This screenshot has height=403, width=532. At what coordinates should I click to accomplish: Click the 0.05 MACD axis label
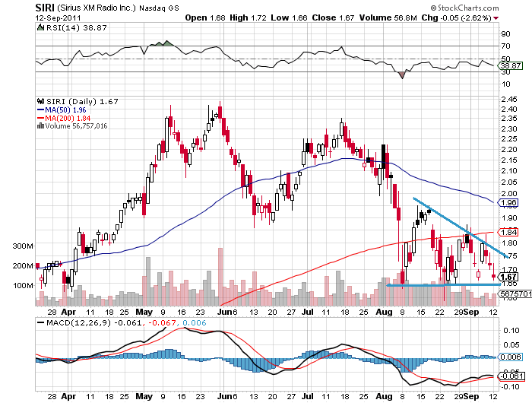511,345
